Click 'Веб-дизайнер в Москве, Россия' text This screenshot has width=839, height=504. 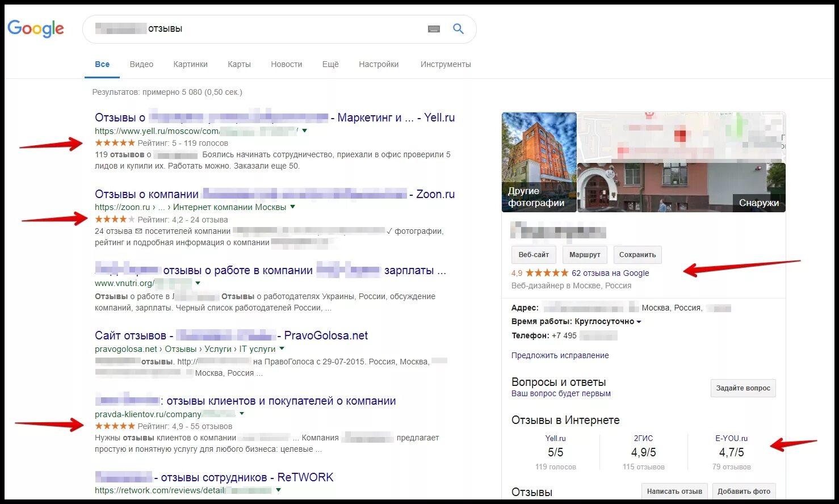[571, 285]
